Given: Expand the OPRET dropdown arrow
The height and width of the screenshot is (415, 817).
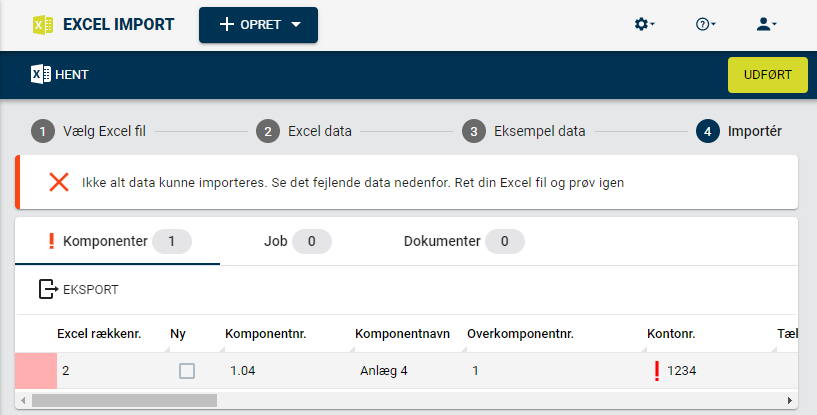Looking at the screenshot, I should point(296,25).
